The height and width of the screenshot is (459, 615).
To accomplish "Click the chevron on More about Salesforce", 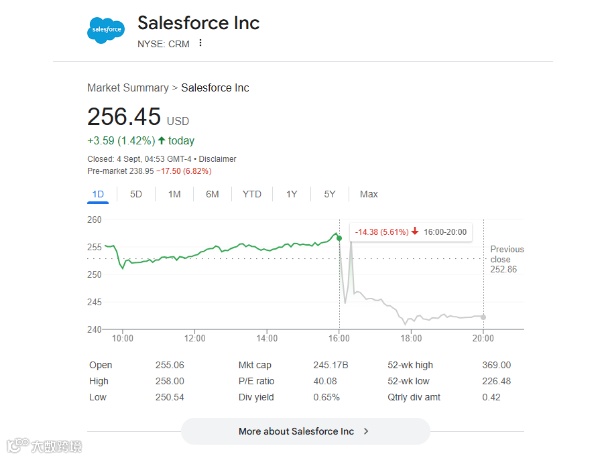I will (366, 431).
